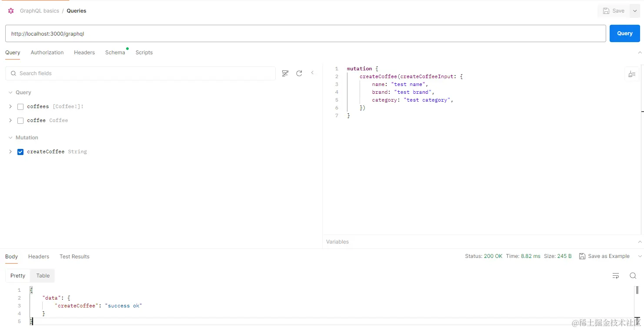Viewport: 644px width, 330px height.
Task: Click the beautify query icon in the editor
Action: coord(632,74)
